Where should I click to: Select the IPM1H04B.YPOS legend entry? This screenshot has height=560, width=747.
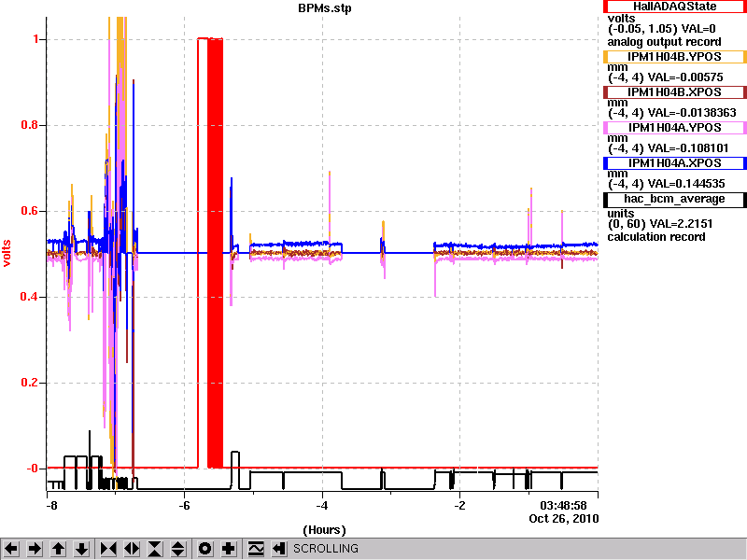click(674, 57)
